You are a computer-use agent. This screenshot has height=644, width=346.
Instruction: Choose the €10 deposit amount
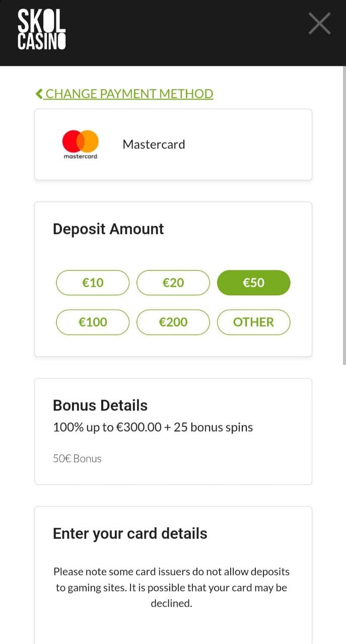(x=93, y=283)
